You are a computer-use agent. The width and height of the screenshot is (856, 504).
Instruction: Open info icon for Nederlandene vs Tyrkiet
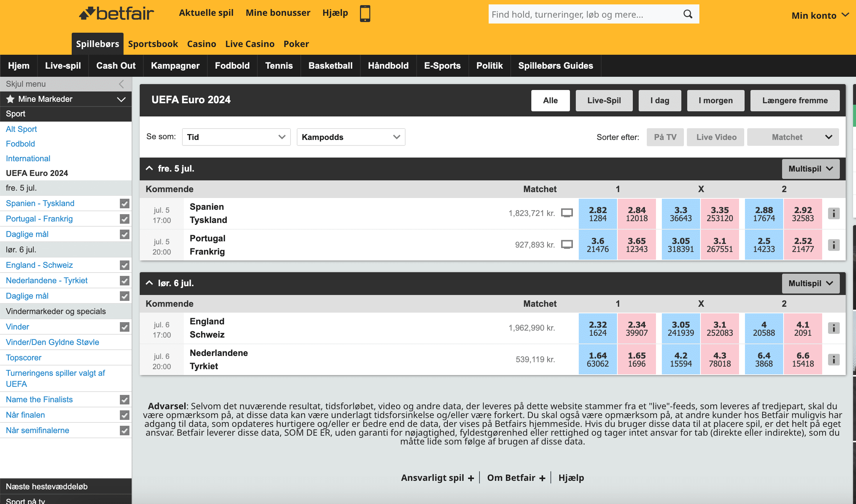pyautogui.click(x=834, y=360)
